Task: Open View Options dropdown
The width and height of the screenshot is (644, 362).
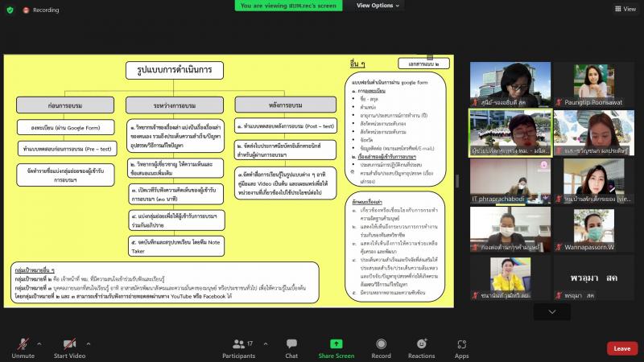Action: (x=378, y=6)
